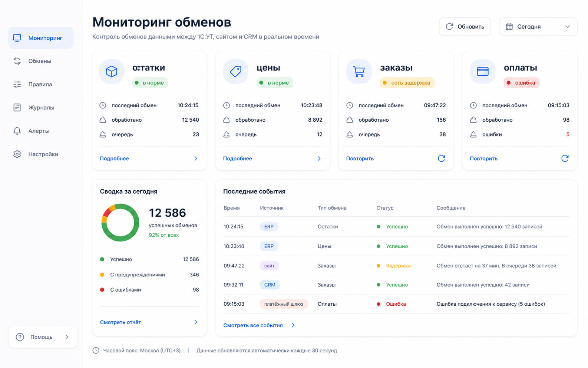Open the Сегодня period dropdown
Image resolution: width=588 pixels, height=368 pixels.
538,27
